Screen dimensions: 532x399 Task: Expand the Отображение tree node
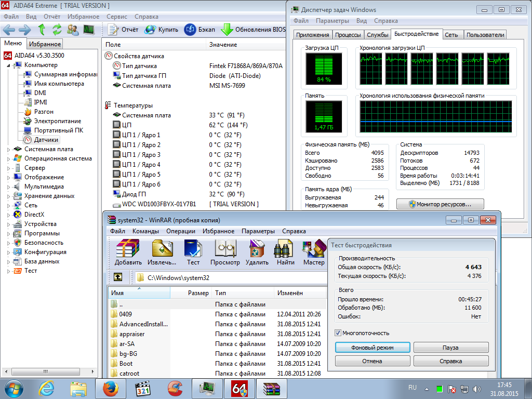(x=9, y=178)
